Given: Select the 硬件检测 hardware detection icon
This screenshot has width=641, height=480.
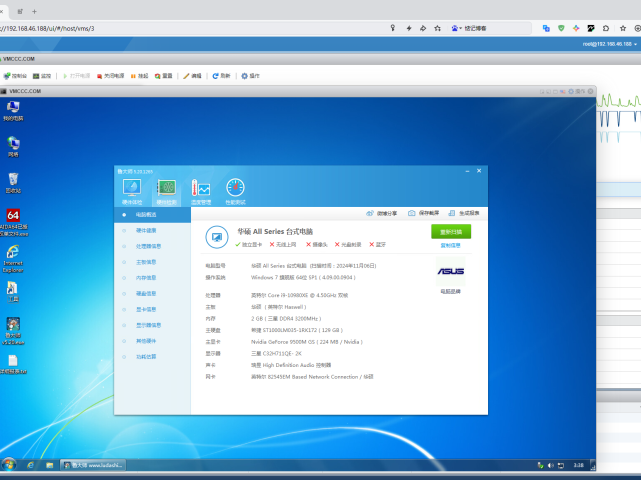Looking at the screenshot, I should pos(166,190).
